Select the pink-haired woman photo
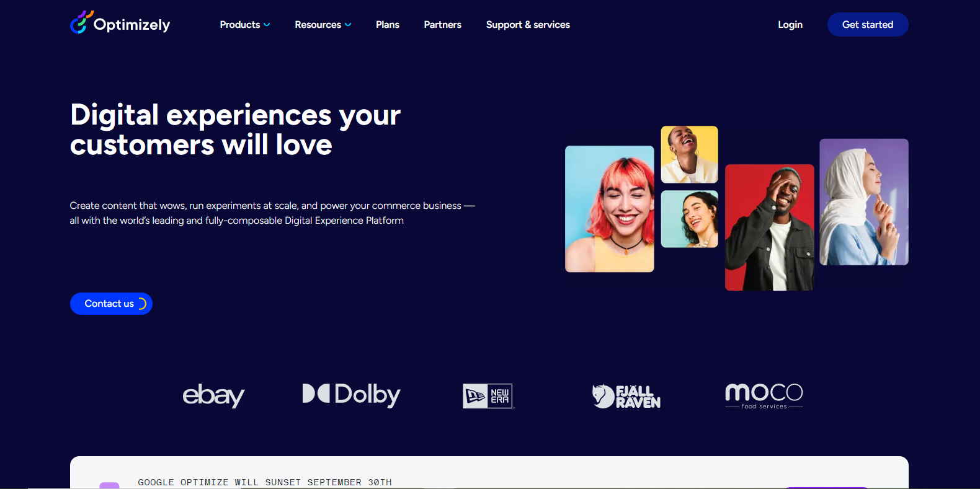The width and height of the screenshot is (980, 489). (610, 209)
